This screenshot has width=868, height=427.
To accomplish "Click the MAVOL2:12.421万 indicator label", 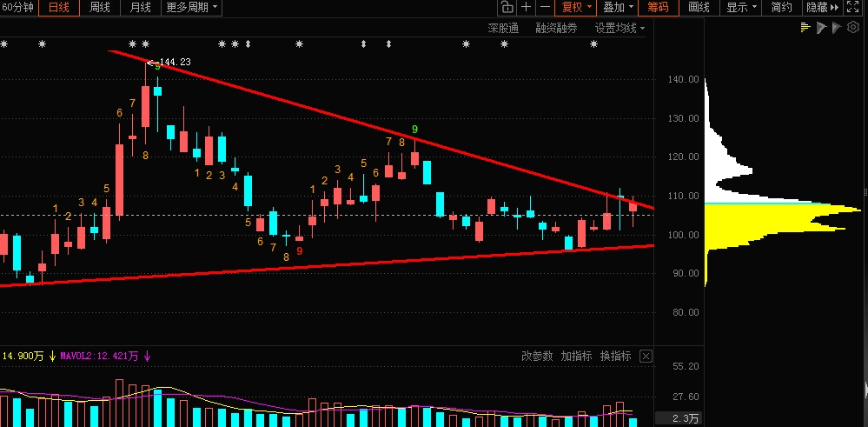I will tap(99, 356).
